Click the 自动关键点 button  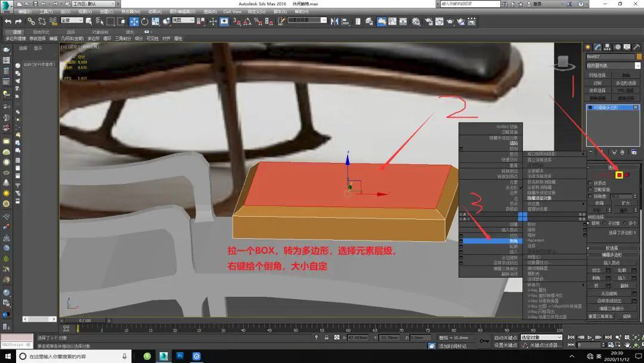click(505, 338)
